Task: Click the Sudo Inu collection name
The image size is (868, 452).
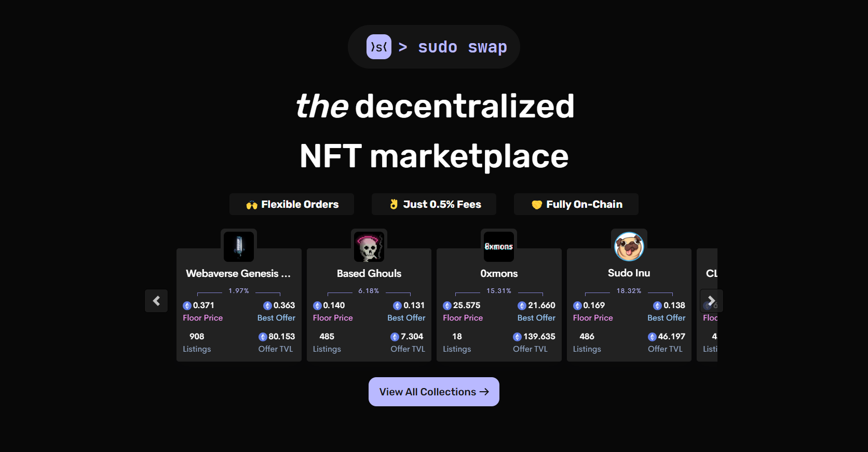Action: pyautogui.click(x=629, y=273)
